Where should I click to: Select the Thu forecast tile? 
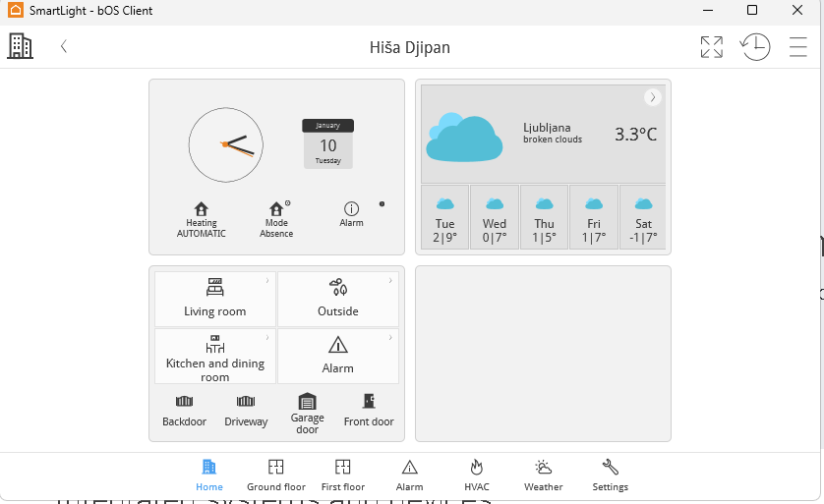(x=544, y=217)
